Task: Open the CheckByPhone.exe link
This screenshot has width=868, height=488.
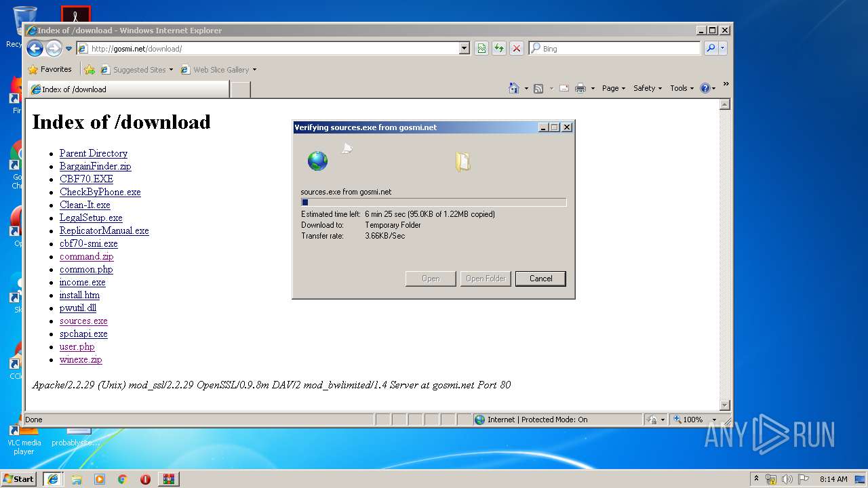Action: (x=100, y=192)
